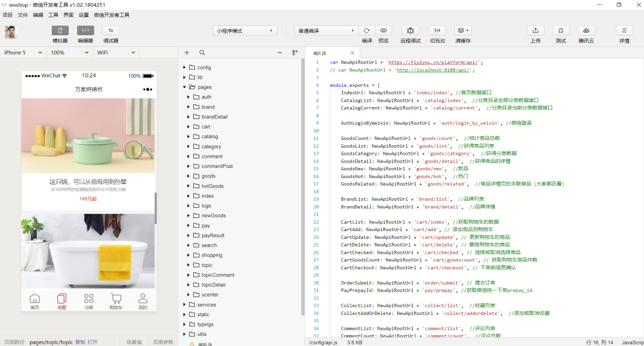Click the upload icon
The width and height of the screenshot is (644, 346).
click(535, 30)
